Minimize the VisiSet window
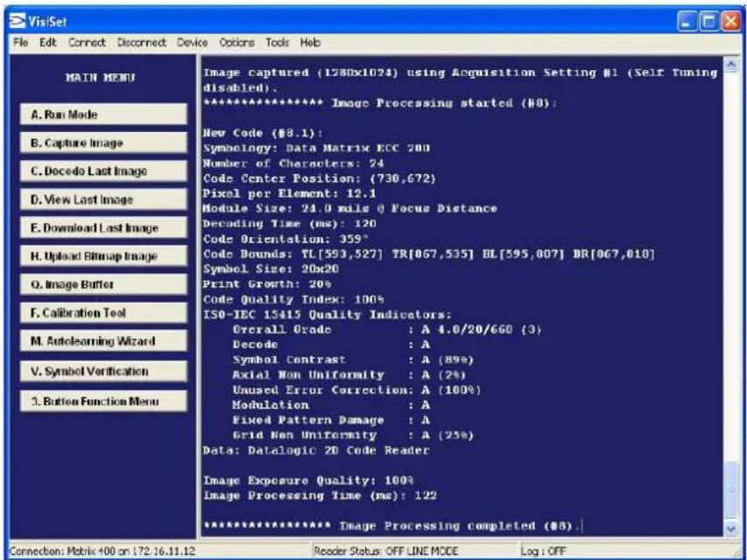The image size is (747, 560). click(x=687, y=21)
